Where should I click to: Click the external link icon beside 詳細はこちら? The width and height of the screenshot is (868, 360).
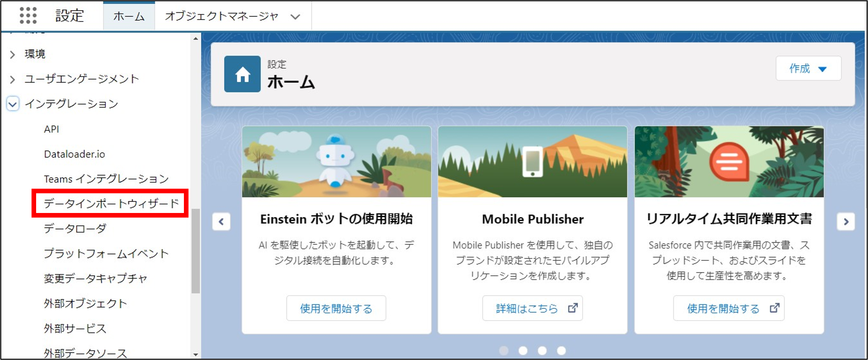pyautogui.click(x=573, y=307)
